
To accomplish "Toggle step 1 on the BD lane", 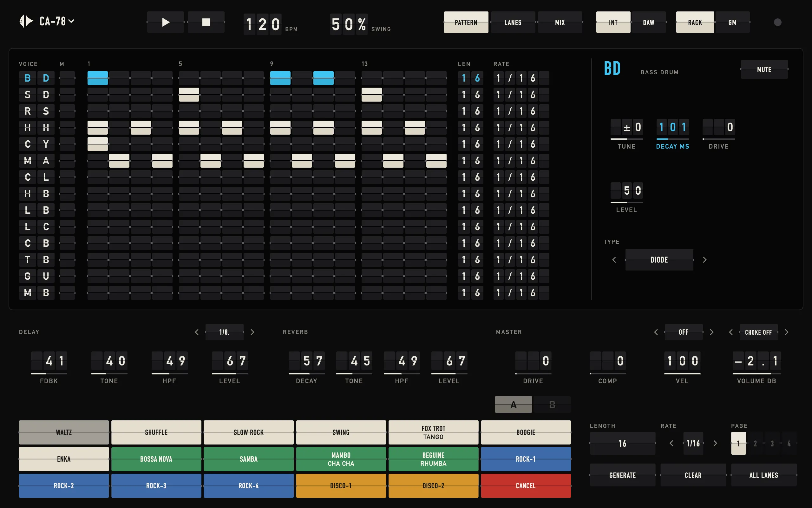I will pos(98,78).
